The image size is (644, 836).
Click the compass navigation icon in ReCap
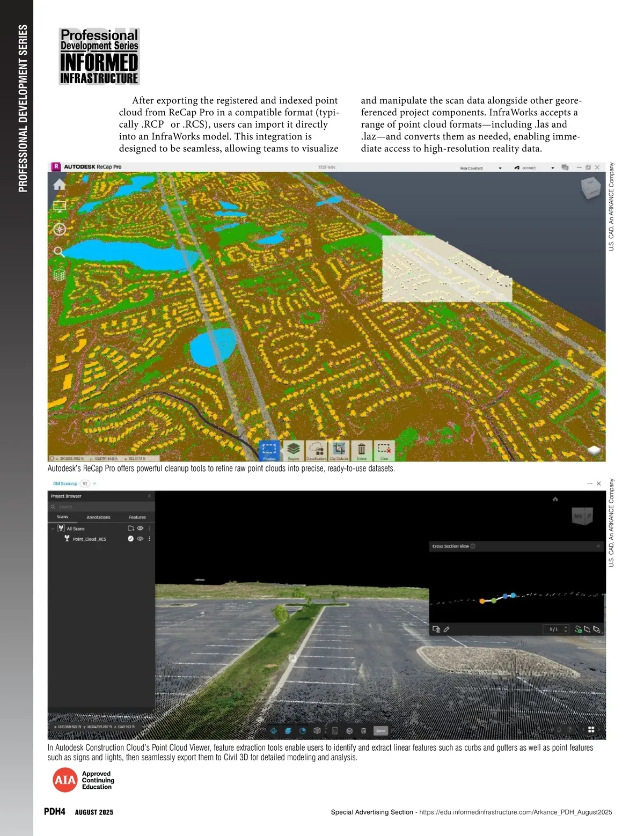click(59, 229)
